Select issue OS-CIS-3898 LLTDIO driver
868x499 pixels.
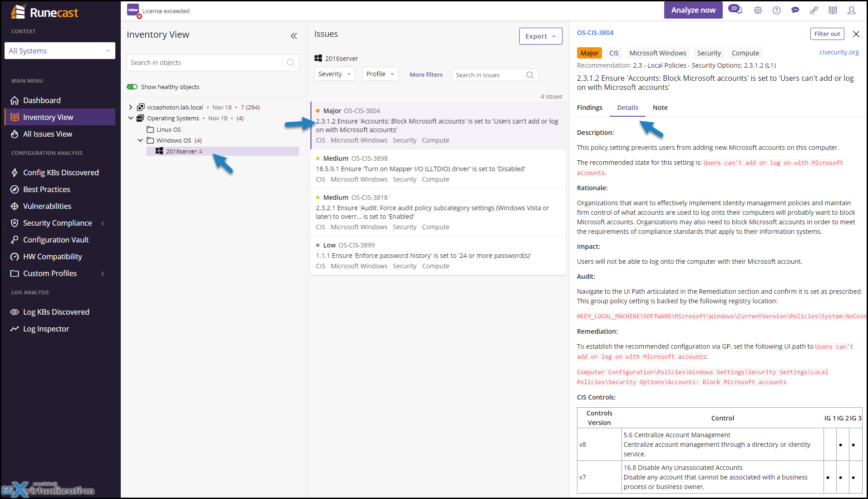[x=438, y=168]
